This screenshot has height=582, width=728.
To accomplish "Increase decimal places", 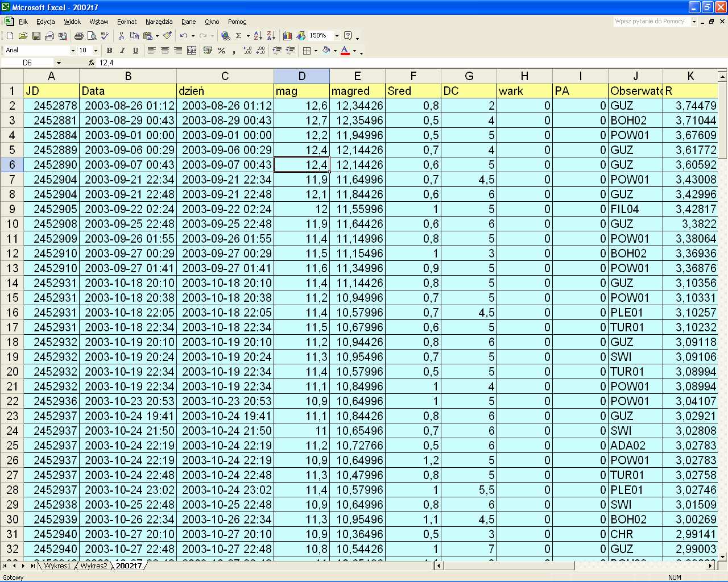I will (x=247, y=51).
